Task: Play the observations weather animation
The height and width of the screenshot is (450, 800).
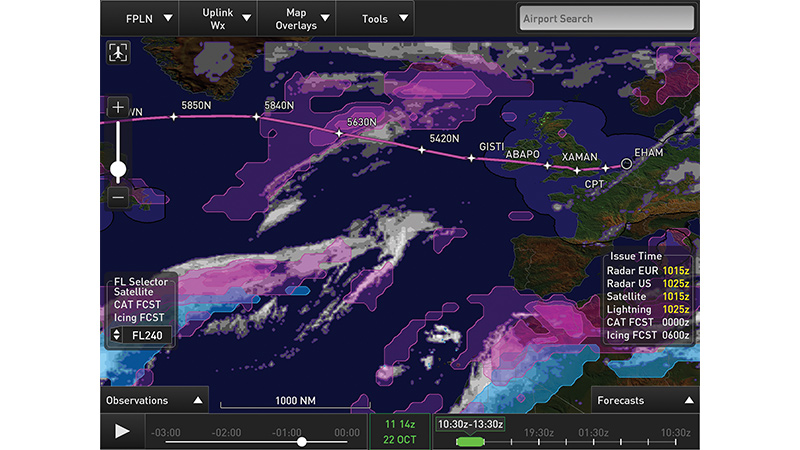Action: point(122,431)
